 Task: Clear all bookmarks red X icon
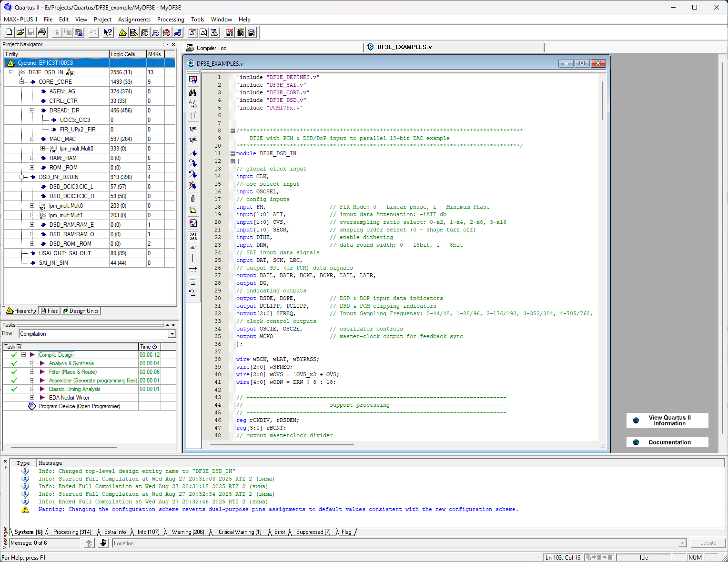[x=192, y=185]
